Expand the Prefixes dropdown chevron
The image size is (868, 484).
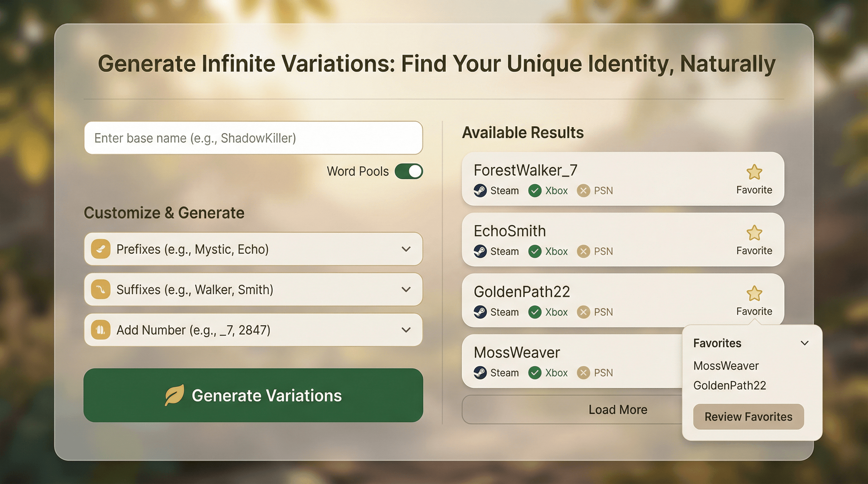[406, 249]
